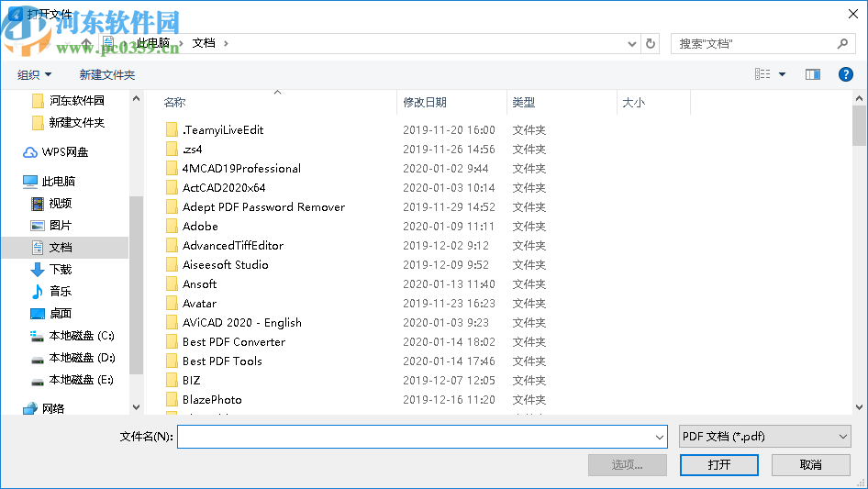Click the refresh icon beside address bar
This screenshot has width=868, height=489.
(651, 43)
